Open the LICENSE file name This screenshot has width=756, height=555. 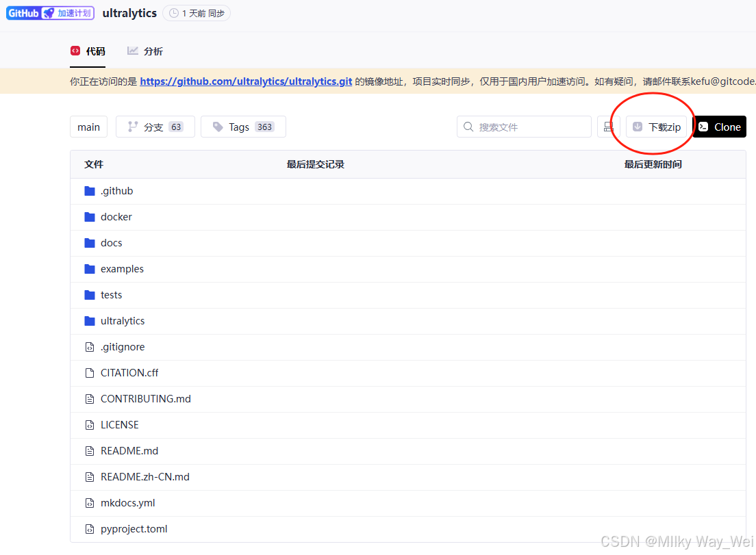[120, 425]
